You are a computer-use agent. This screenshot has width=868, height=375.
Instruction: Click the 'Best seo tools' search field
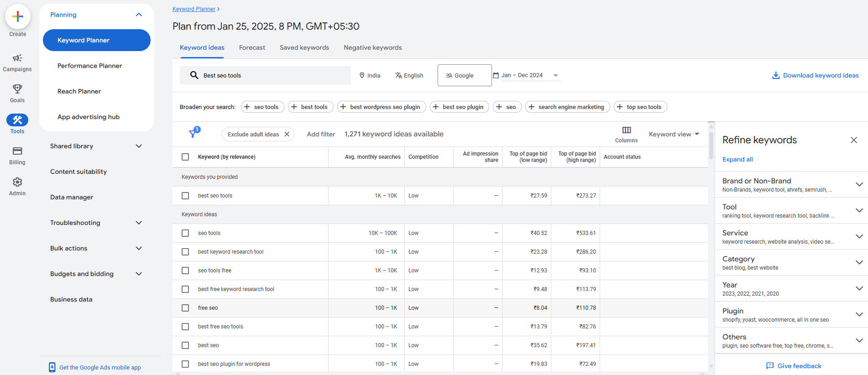click(265, 75)
